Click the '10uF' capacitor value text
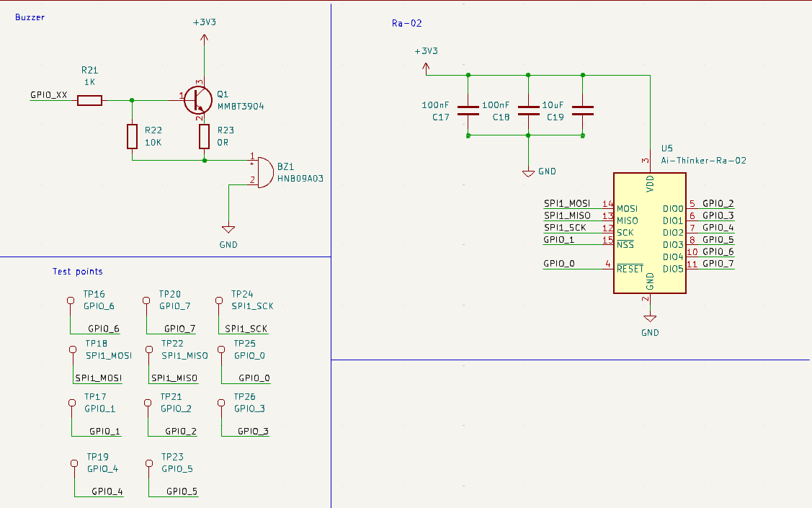 click(x=553, y=105)
